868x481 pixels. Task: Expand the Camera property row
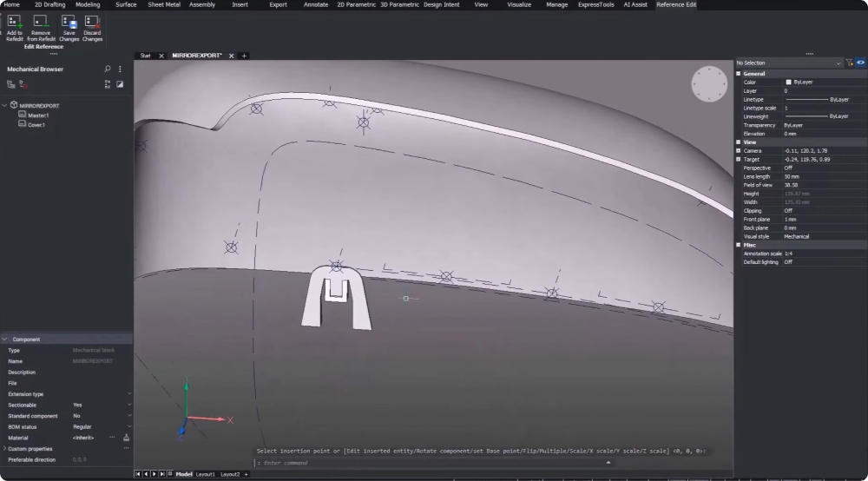click(739, 150)
